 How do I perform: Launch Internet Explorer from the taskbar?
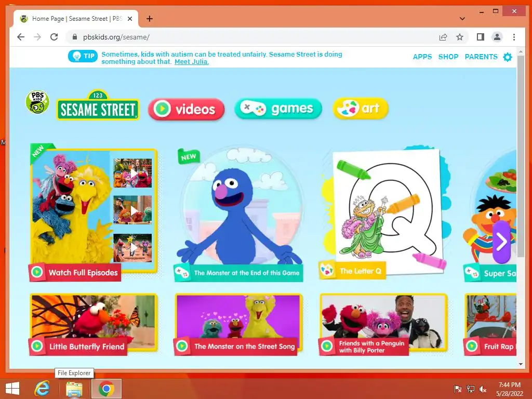(x=42, y=389)
